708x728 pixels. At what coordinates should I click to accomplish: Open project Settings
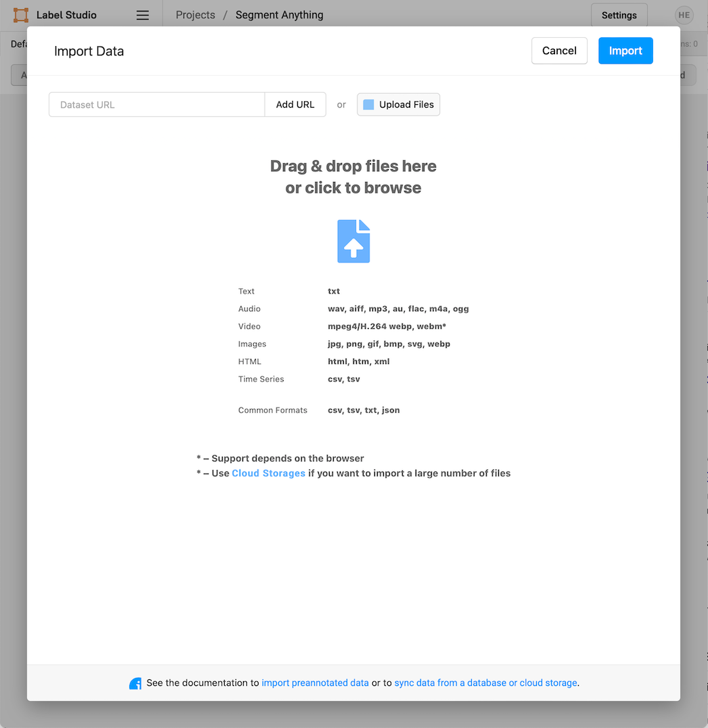click(x=619, y=15)
